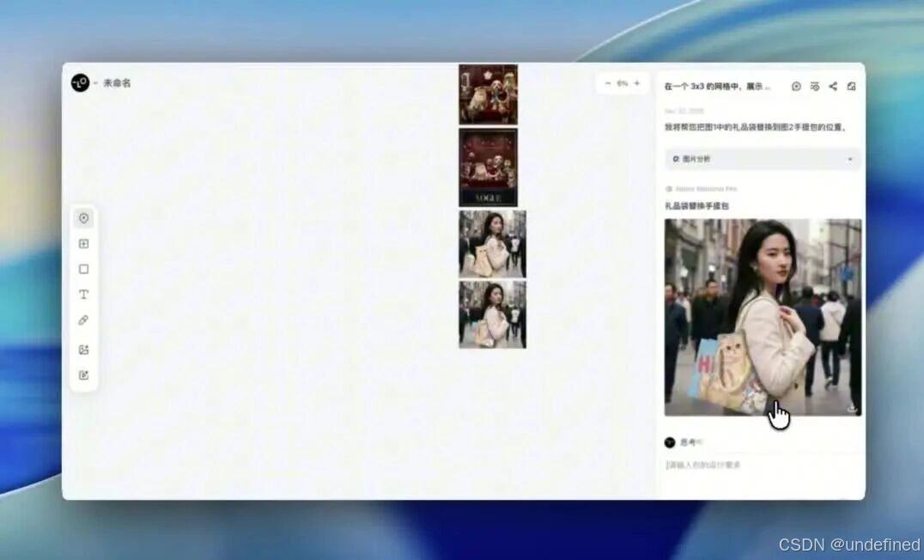Open the AI image generator tool
924x560 pixels.
coord(83,350)
